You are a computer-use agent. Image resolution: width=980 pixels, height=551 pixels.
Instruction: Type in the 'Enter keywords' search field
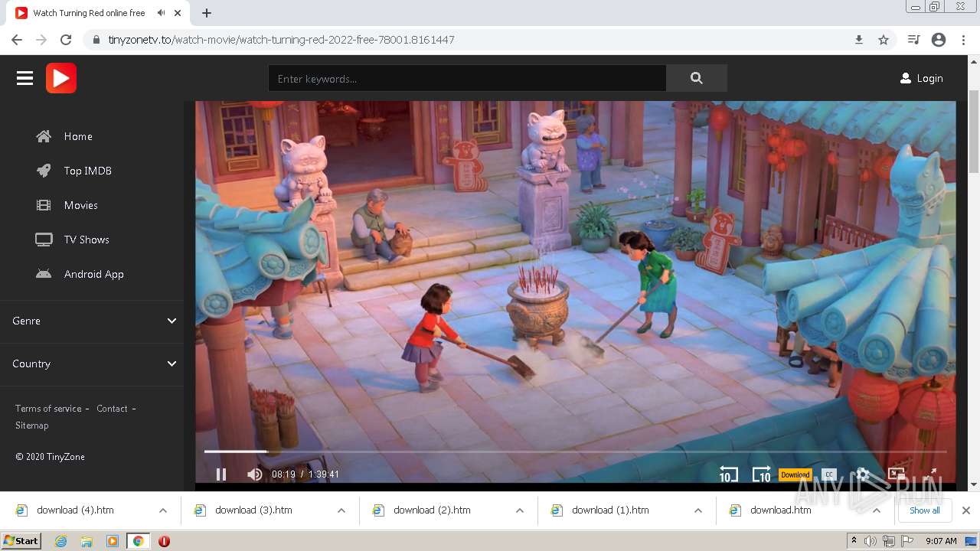(x=467, y=78)
